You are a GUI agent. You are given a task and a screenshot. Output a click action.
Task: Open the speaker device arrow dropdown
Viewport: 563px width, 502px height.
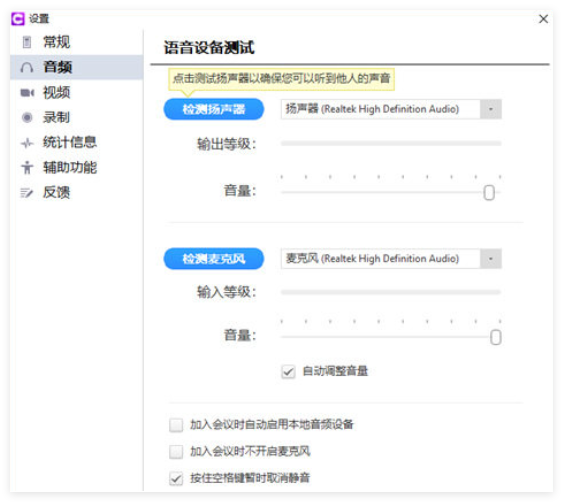tap(490, 109)
